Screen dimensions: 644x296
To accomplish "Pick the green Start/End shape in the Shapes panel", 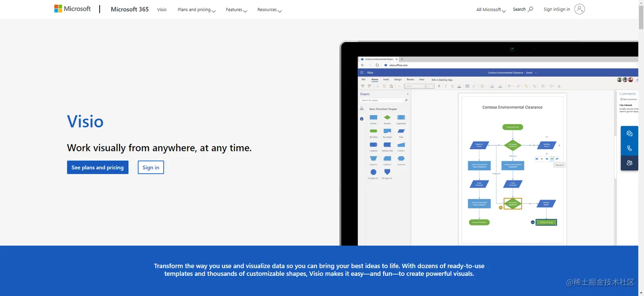I will [374, 131].
